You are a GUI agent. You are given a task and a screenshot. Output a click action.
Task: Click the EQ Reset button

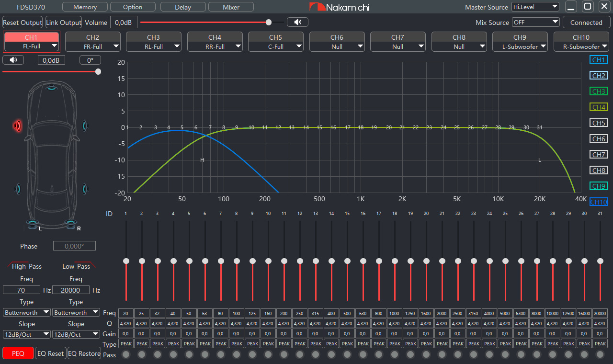(50, 353)
